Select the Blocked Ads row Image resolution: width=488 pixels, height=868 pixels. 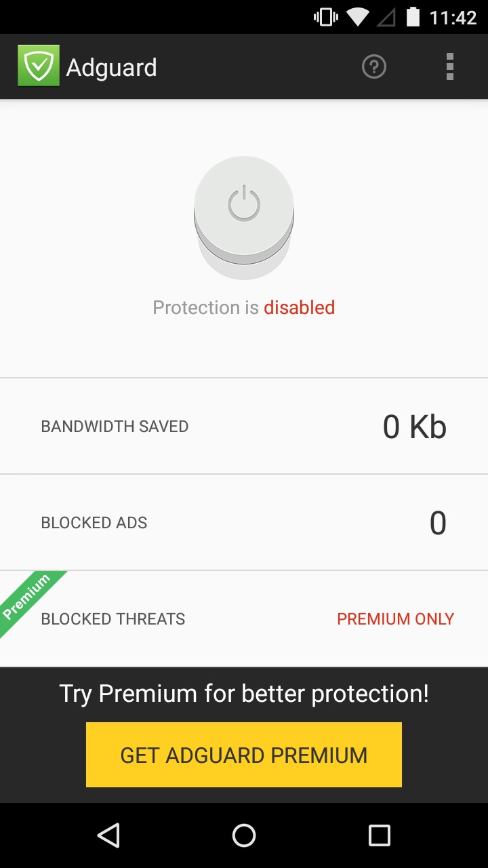point(244,523)
